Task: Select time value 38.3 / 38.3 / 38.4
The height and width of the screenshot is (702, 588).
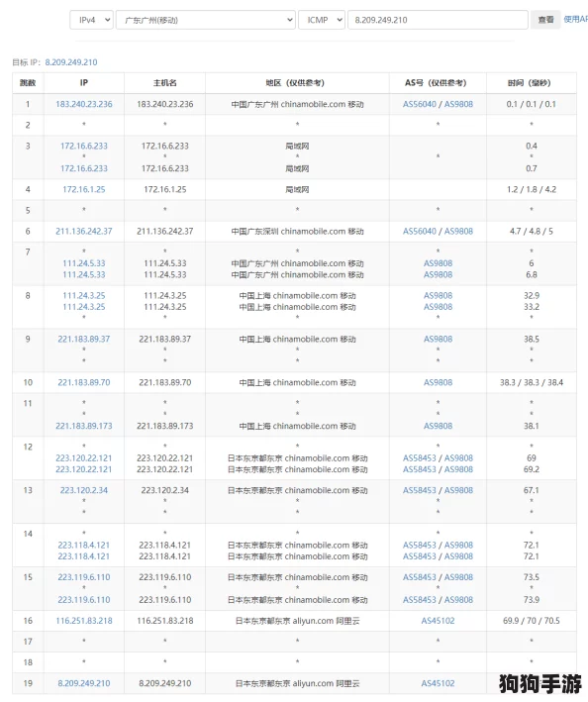Action: (532, 383)
